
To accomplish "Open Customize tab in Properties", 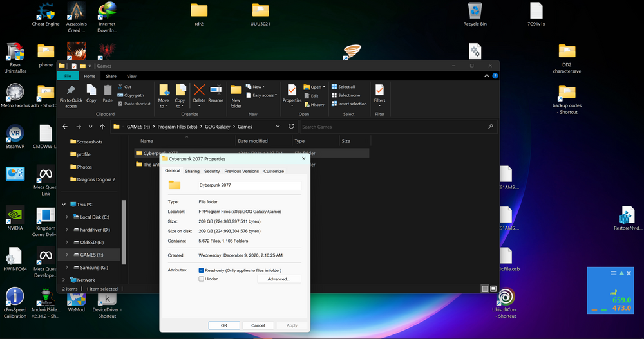I will 274,171.
